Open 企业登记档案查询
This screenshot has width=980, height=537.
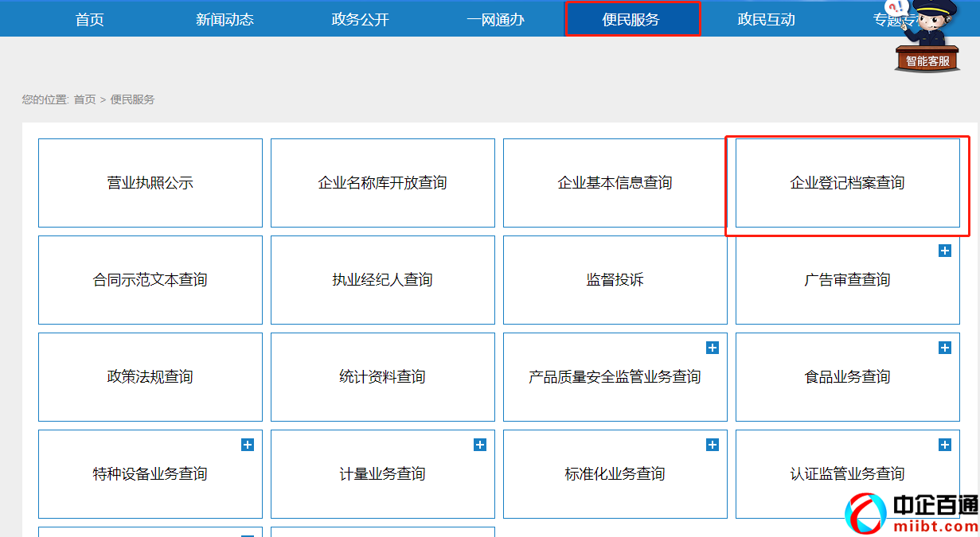(x=847, y=183)
